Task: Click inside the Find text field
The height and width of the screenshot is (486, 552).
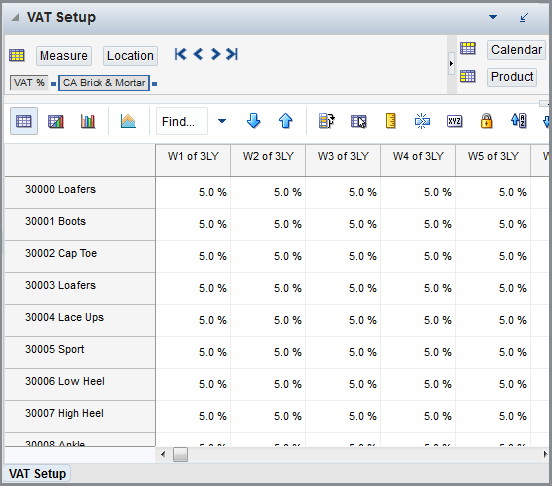Action: 182,121
